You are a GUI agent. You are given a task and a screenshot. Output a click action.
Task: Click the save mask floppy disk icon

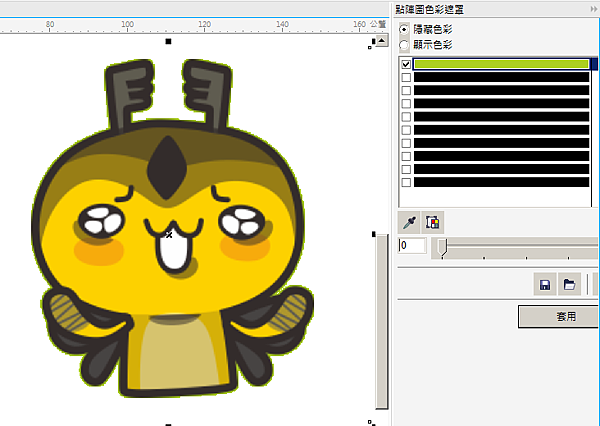[x=545, y=285]
